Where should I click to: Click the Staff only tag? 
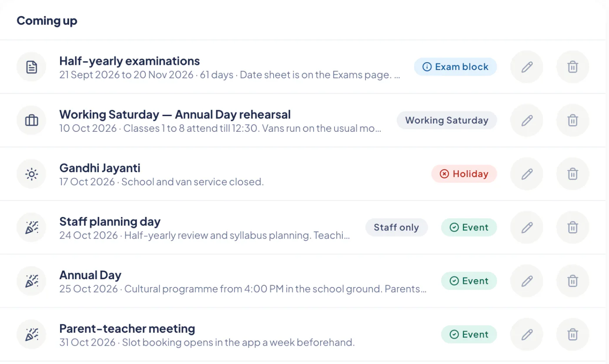point(397,227)
